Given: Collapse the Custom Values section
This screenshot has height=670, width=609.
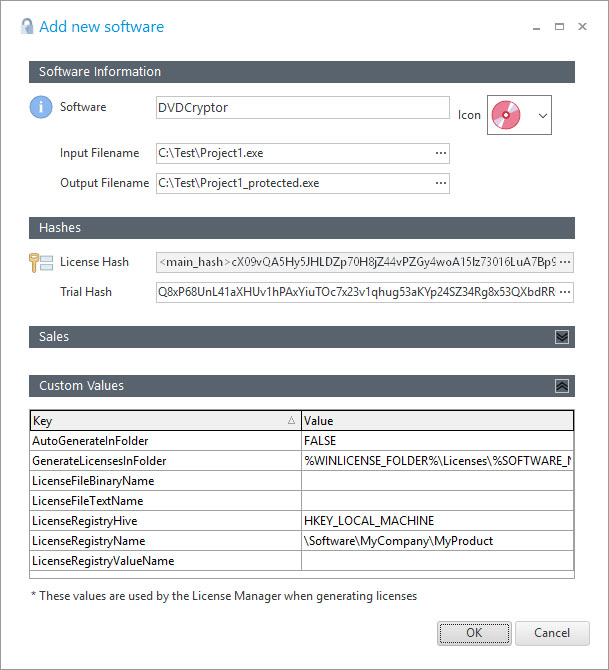Looking at the screenshot, I should 562,386.
